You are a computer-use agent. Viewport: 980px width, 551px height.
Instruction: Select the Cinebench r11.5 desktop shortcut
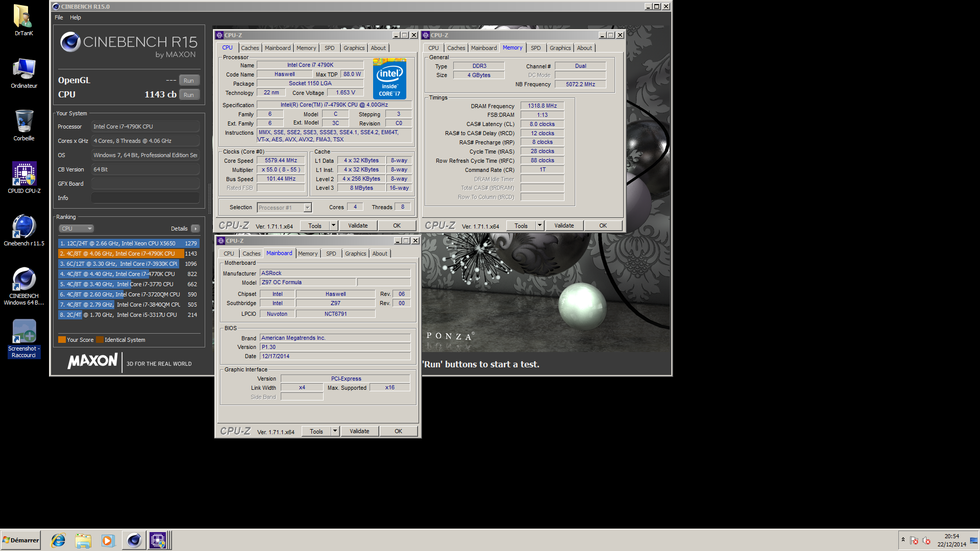tap(24, 230)
